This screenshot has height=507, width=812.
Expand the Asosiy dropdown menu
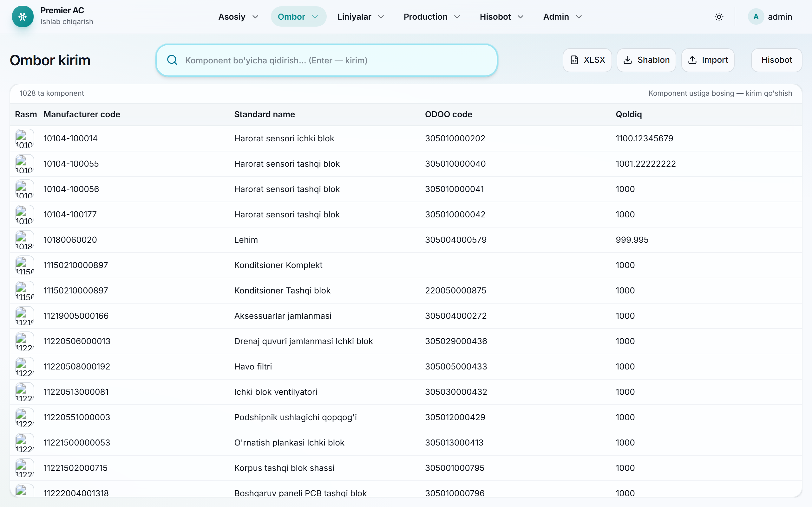pyautogui.click(x=238, y=17)
